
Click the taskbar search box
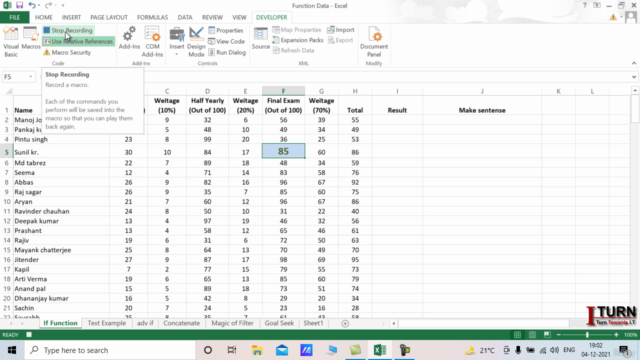pos(110,350)
